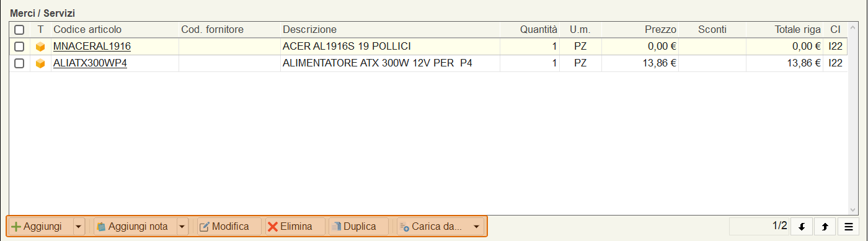The width and height of the screenshot is (868, 241).
Task: Check the box for the ALIATX300WP4 row
Action: coord(19,63)
